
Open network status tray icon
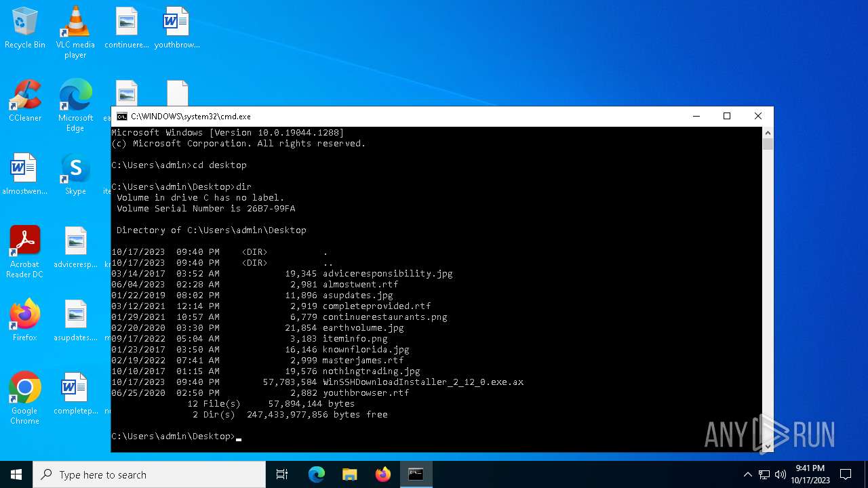point(764,474)
